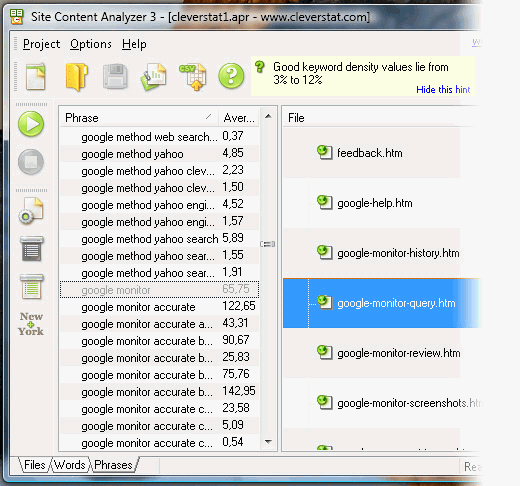Export data with the CSV icon
The image size is (520, 486).
(x=193, y=77)
